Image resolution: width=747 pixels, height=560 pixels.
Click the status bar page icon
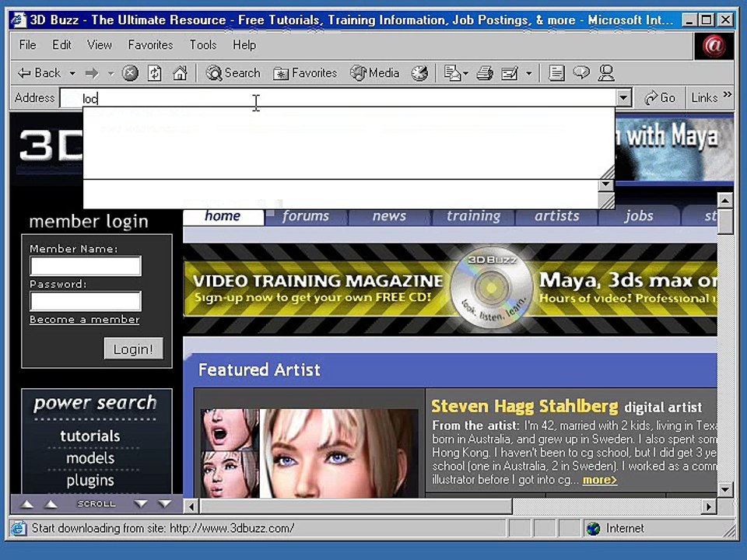tap(19, 528)
